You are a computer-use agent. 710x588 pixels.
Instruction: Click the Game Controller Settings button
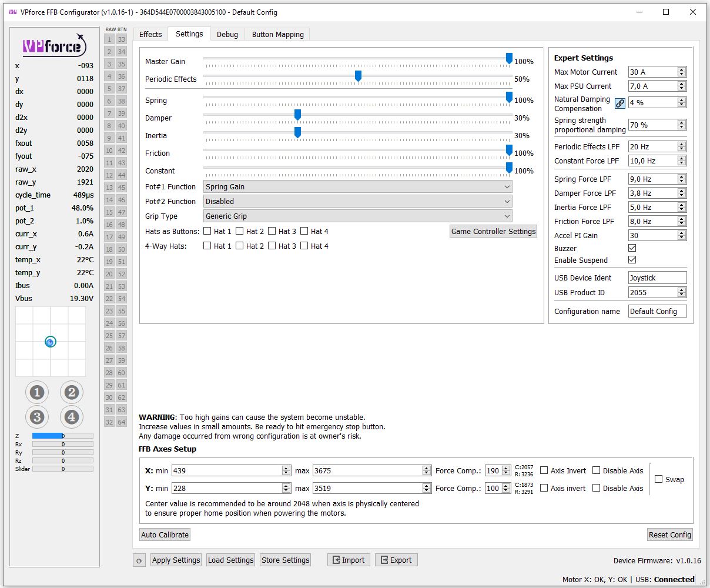click(x=493, y=231)
